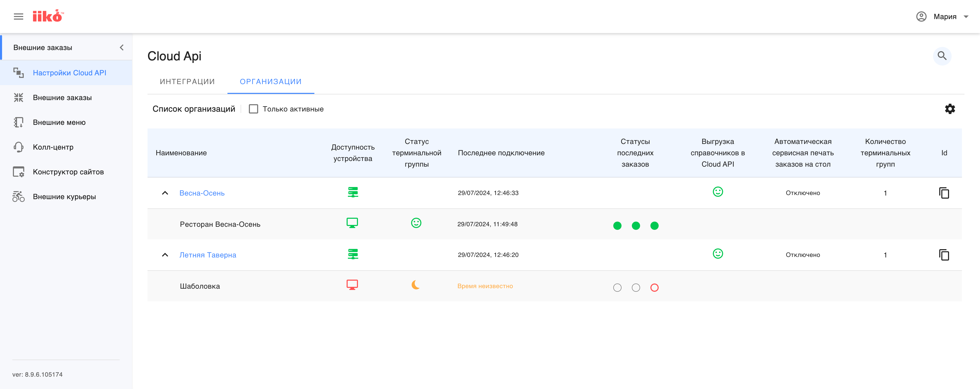Collapse the Летняя Таверна organization row
This screenshot has height=389, width=980.
pyautogui.click(x=165, y=255)
